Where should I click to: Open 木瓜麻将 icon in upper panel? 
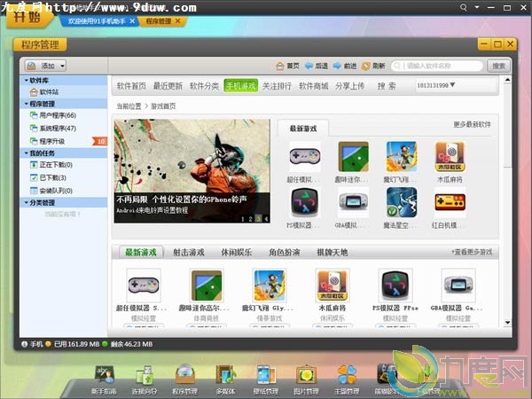[x=450, y=156]
